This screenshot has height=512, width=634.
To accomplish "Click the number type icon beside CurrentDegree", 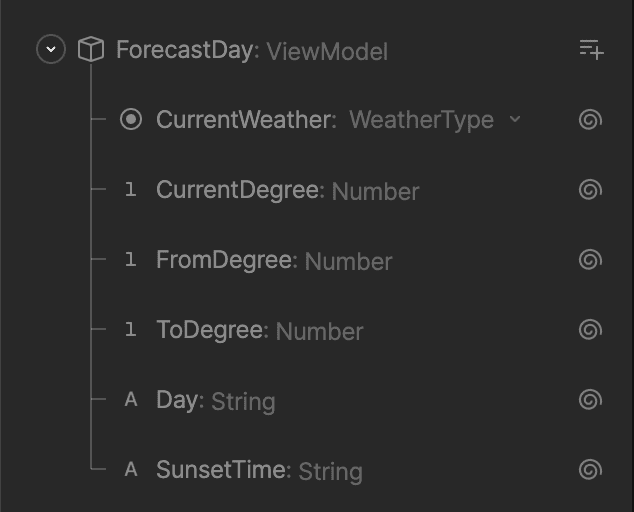I will (131, 190).
